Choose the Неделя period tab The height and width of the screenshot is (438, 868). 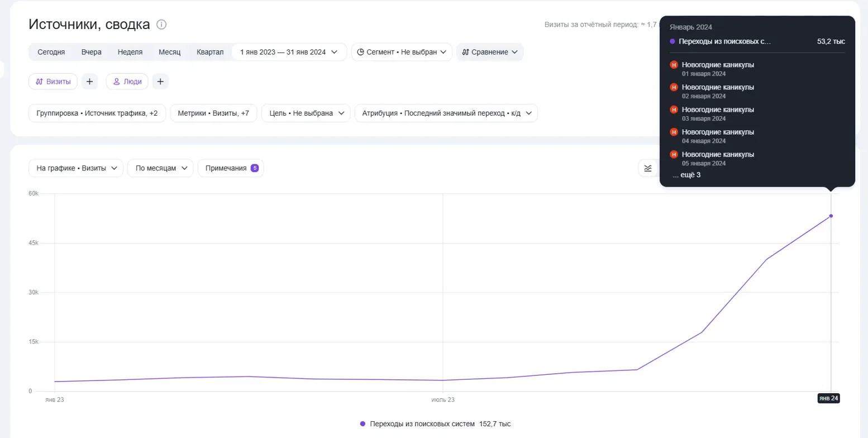(130, 52)
